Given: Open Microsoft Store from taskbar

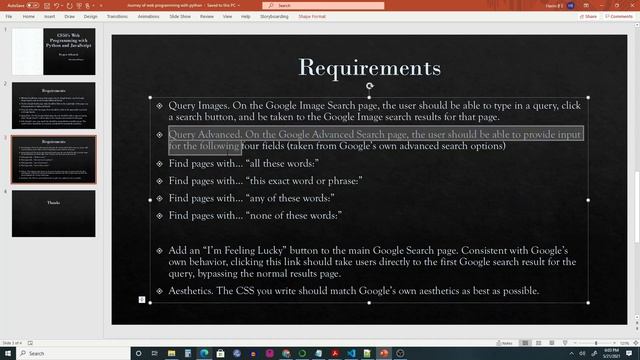Looking at the screenshot, I should [x=220, y=353].
